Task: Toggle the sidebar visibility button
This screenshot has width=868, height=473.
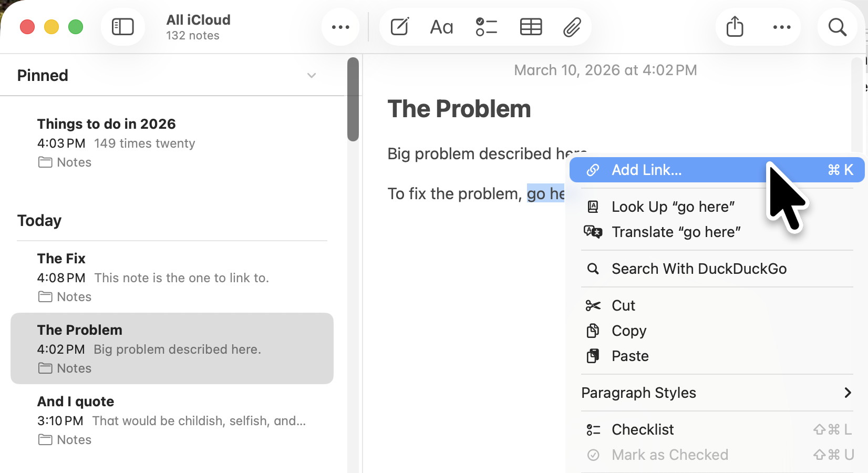Action: tap(123, 27)
